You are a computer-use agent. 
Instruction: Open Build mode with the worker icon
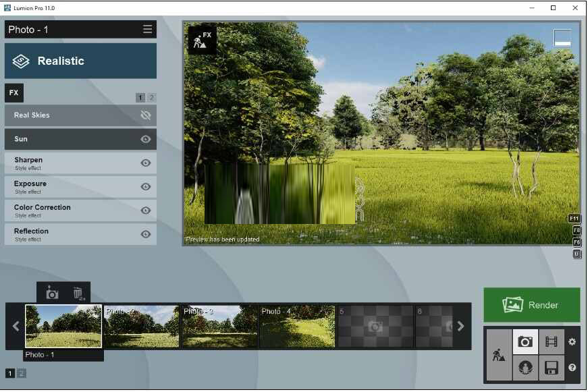(x=499, y=355)
